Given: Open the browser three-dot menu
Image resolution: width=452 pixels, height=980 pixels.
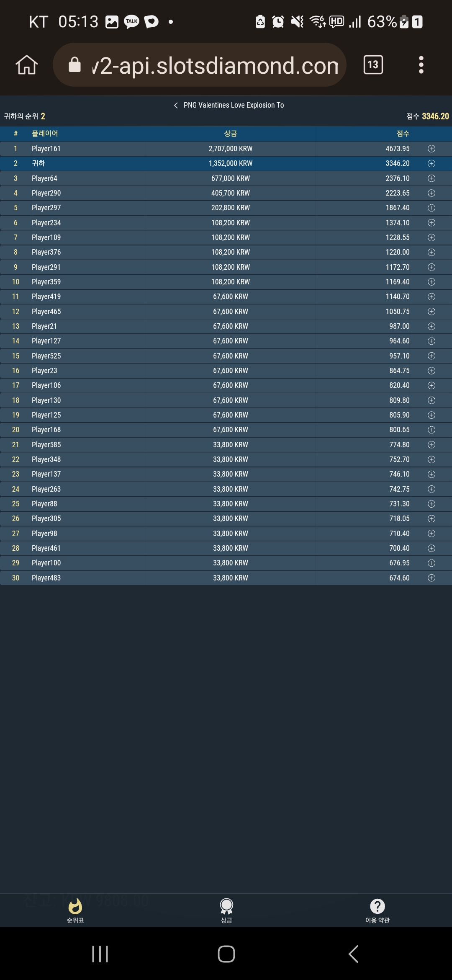Looking at the screenshot, I should pos(421,65).
